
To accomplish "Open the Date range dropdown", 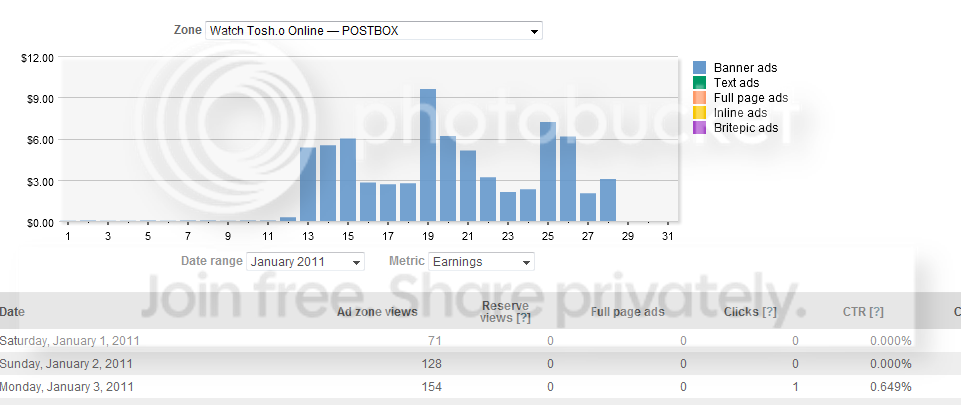I will pyautogui.click(x=305, y=262).
